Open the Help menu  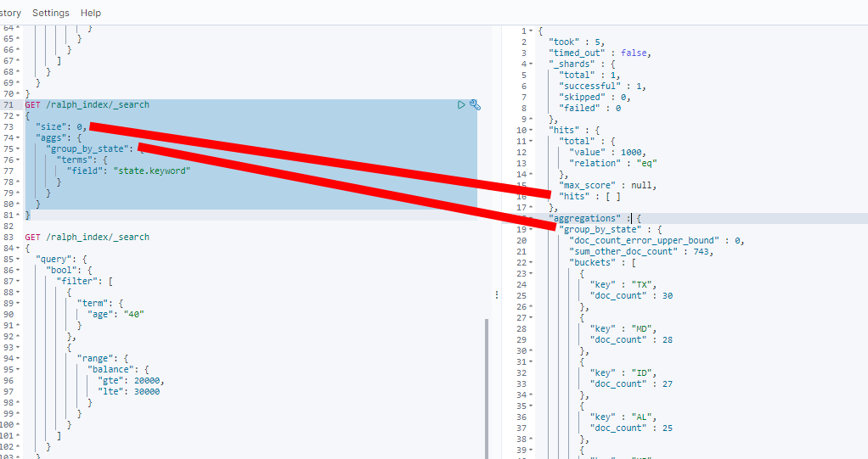click(91, 13)
